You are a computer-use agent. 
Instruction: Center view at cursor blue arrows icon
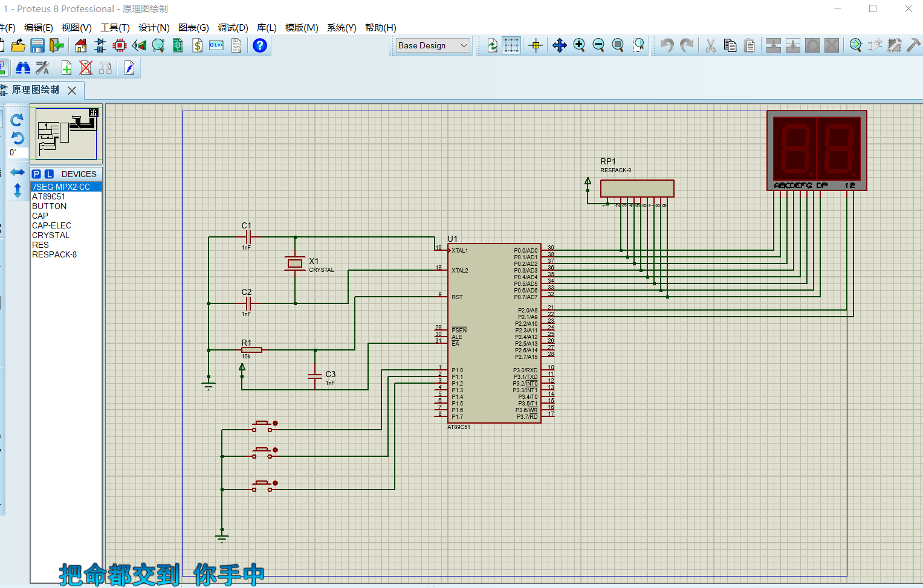click(x=560, y=45)
